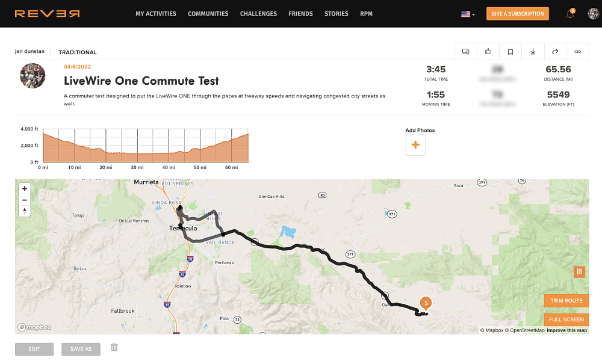This screenshot has height=364, width=602.
Task: Toggle map style settings button
Action: pyautogui.click(x=579, y=272)
